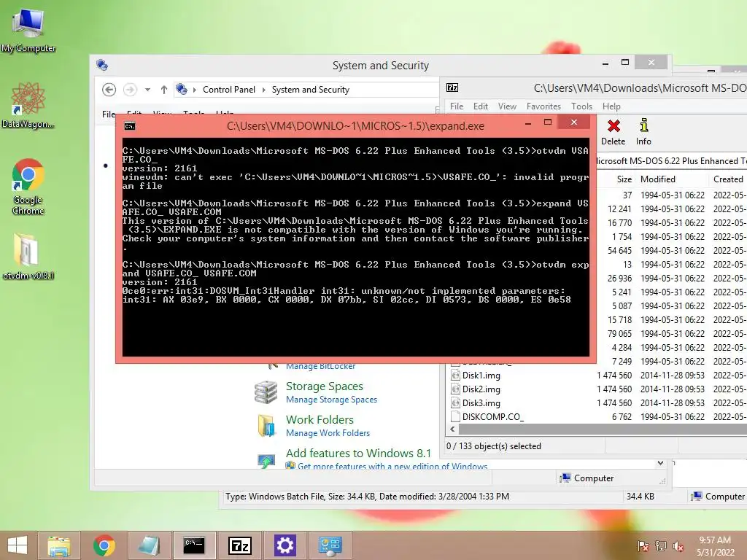Click System and Security title icon
The height and width of the screenshot is (560, 747).
click(102, 65)
